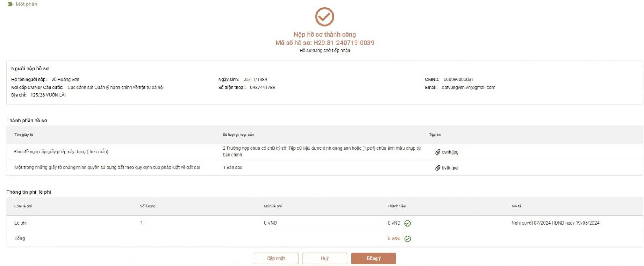Click the large success checkmark icon
The image size is (644, 266).
pyautogui.click(x=324, y=17)
